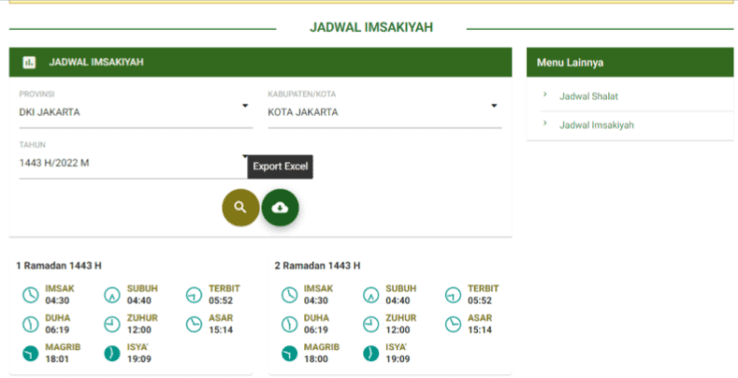
Task: Open the Jadwal Shalat link
Action: (588, 97)
